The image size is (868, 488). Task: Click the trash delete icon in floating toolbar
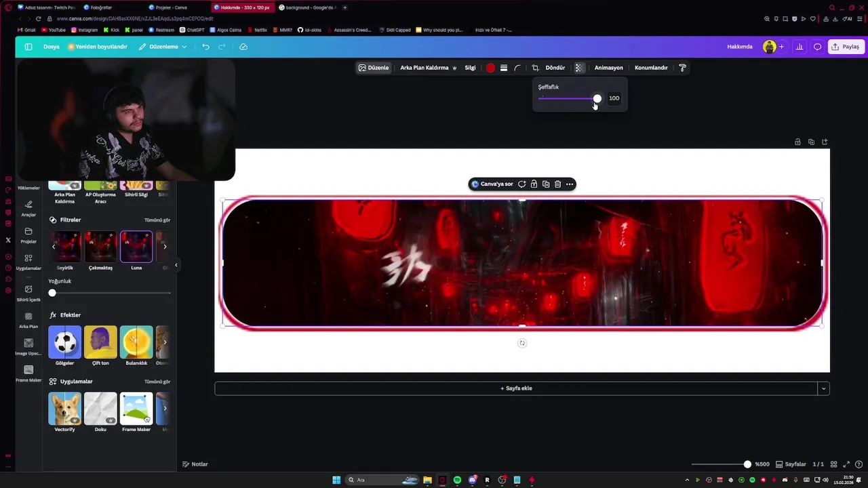click(x=557, y=184)
